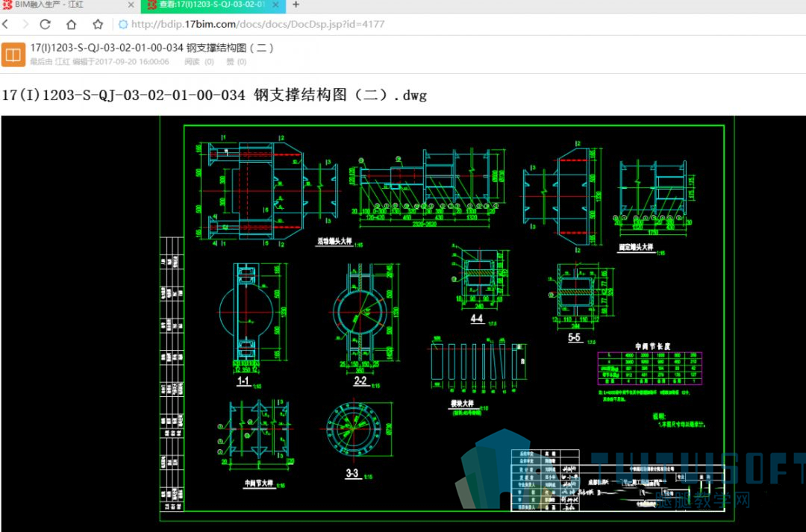Image resolution: width=806 pixels, height=532 pixels.
Task: Close the BIM融入生产 tab
Action: [x=131, y=4]
